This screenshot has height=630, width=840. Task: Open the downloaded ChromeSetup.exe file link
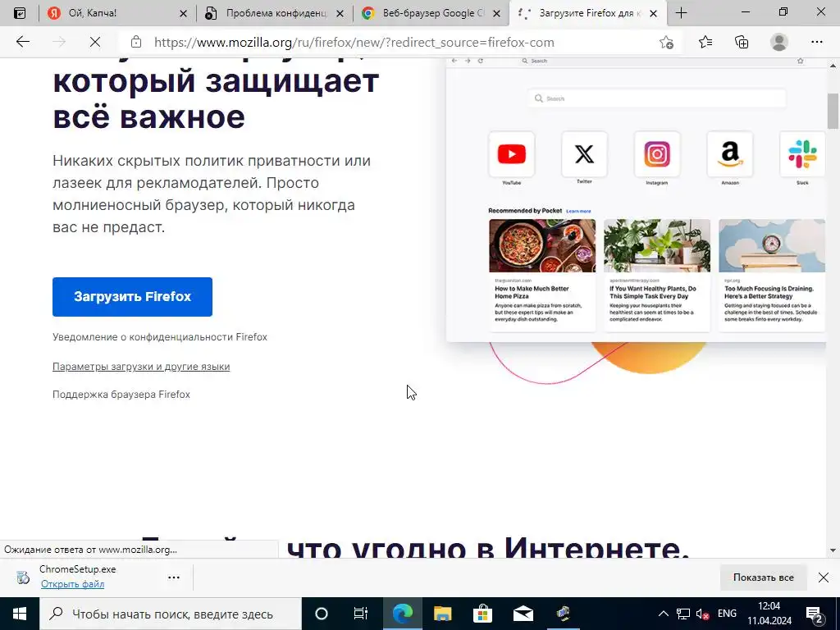click(x=72, y=584)
